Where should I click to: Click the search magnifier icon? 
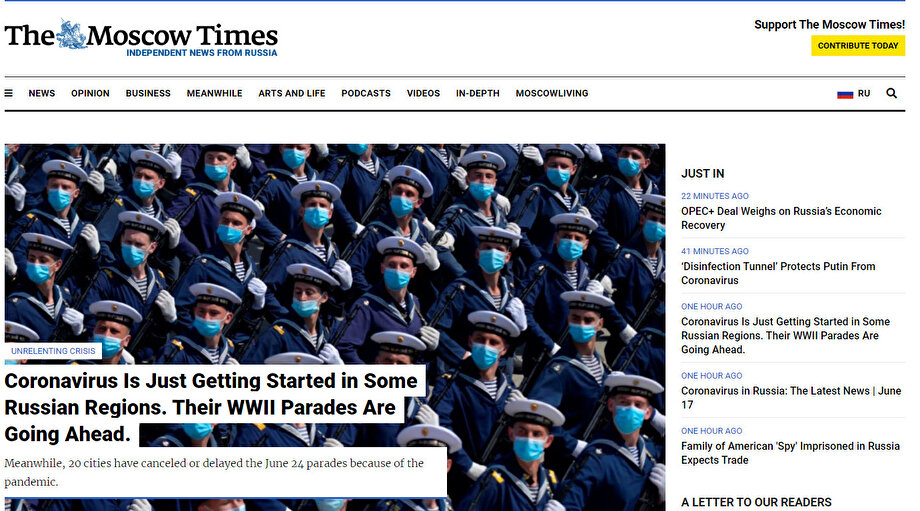pos(891,94)
